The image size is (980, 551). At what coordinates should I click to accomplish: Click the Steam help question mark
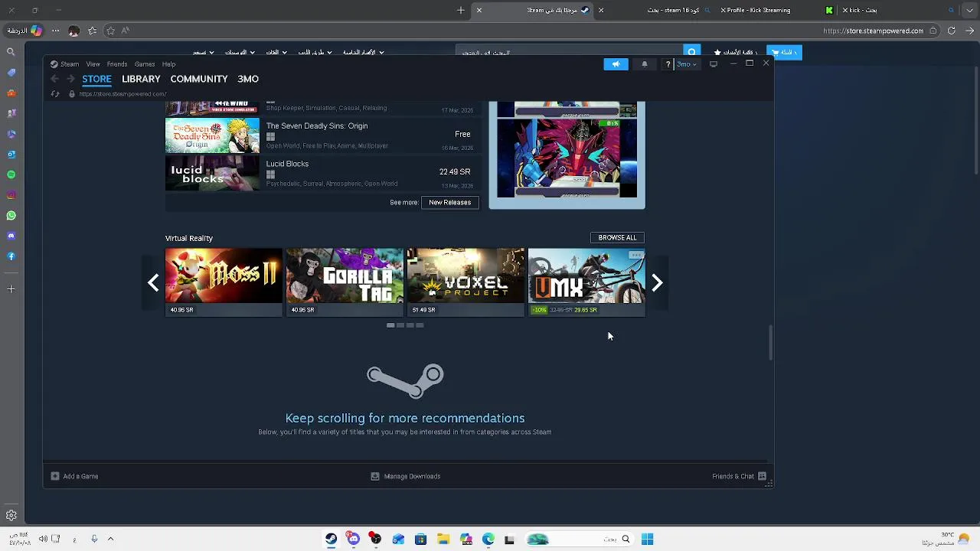(x=668, y=64)
